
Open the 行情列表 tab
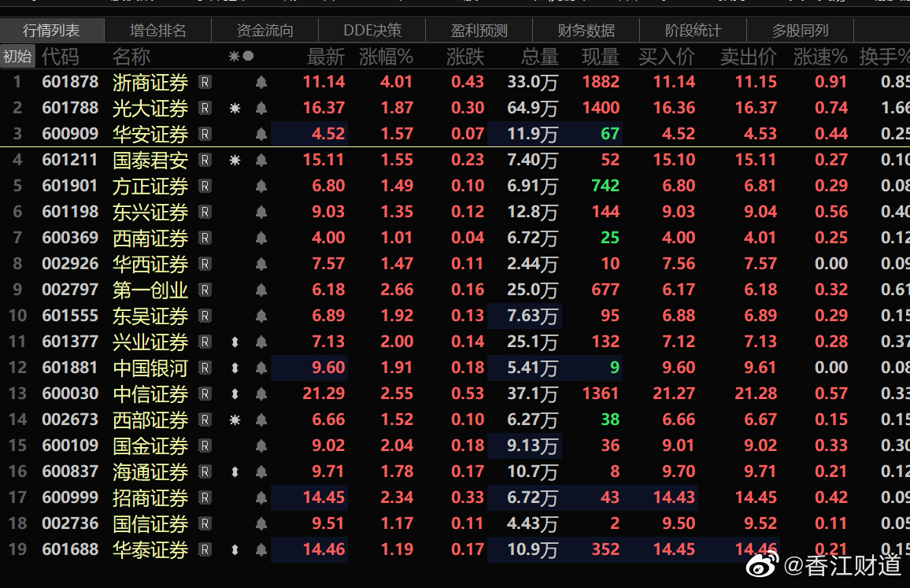point(52,30)
